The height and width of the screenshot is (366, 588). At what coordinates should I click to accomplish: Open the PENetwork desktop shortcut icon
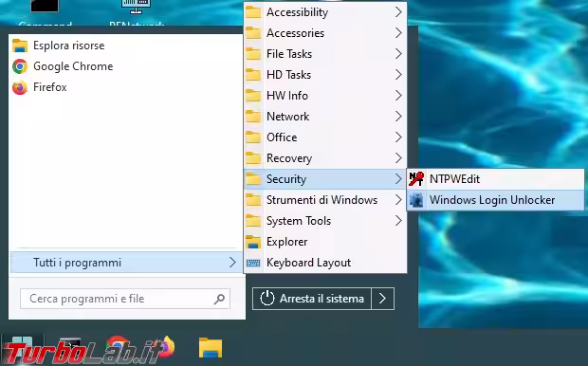[136, 7]
